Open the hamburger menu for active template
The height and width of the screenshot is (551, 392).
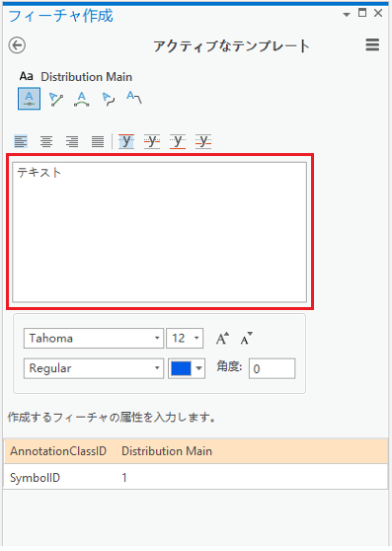372,45
